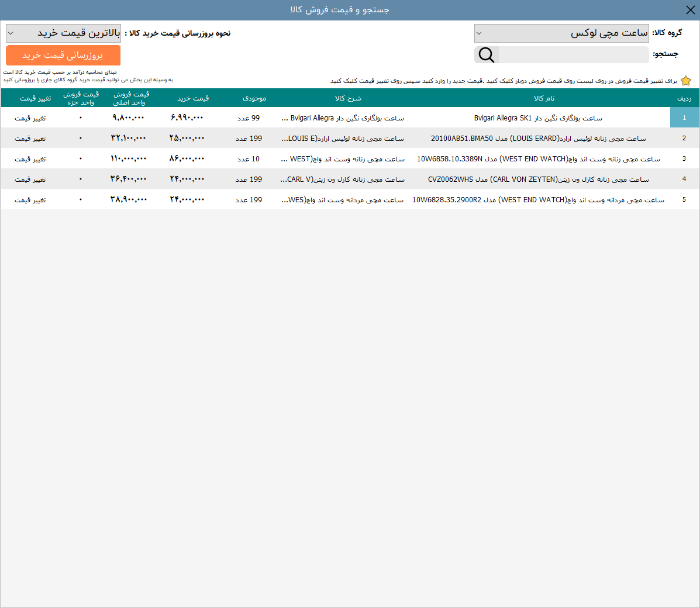Click قیمت فروش واحد اصلی column header
The height and width of the screenshot is (608, 700).
(x=131, y=98)
